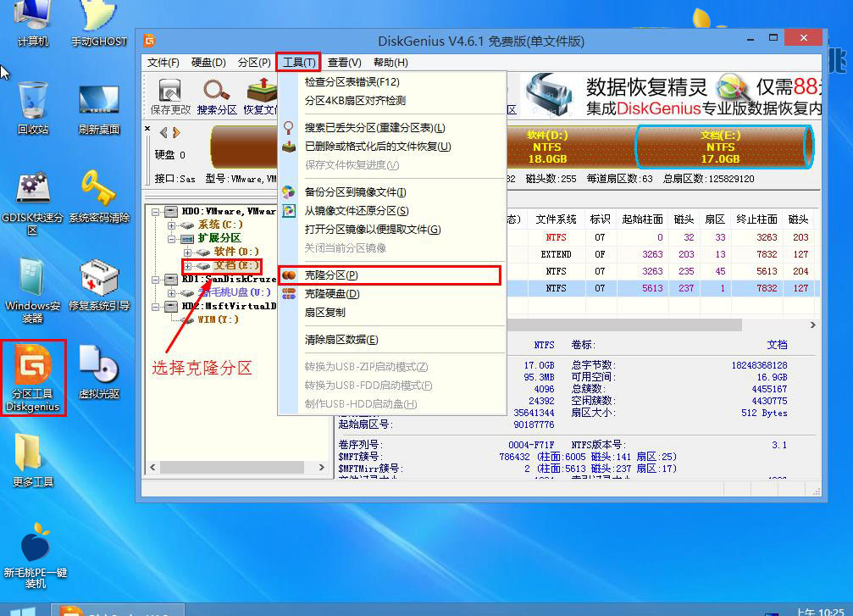Select 打开分区镜像以便提取文件 menu entry

(391, 229)
